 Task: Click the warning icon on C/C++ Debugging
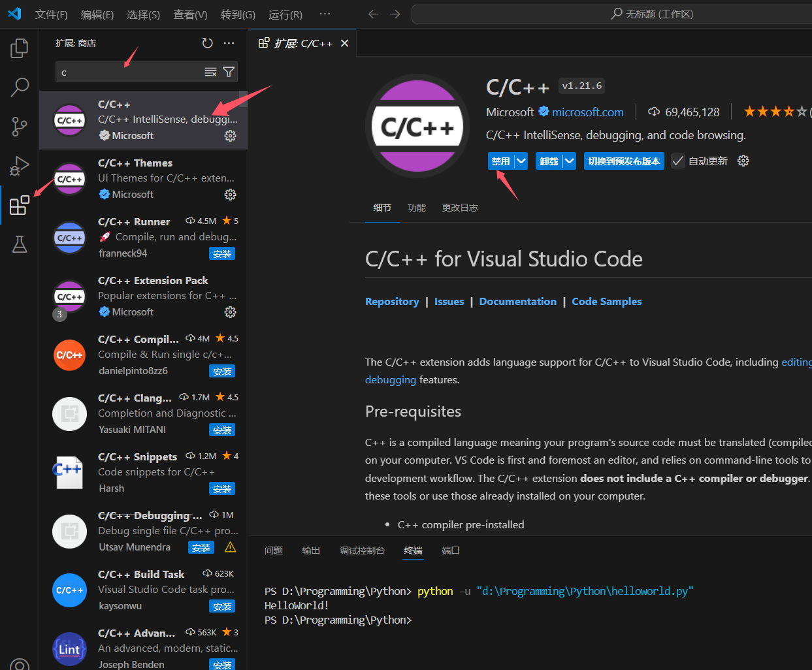[x=230, y=547]
